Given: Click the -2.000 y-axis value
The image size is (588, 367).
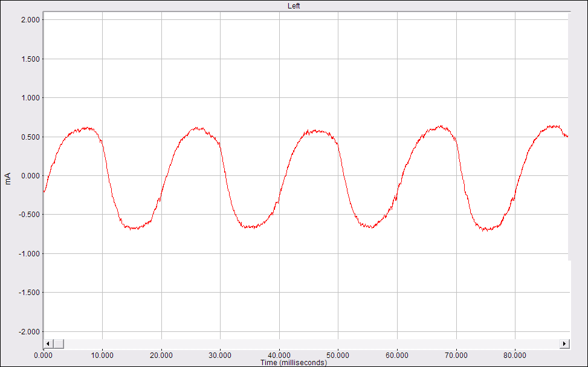Looking at the screenshot, I should click(29, 332).
